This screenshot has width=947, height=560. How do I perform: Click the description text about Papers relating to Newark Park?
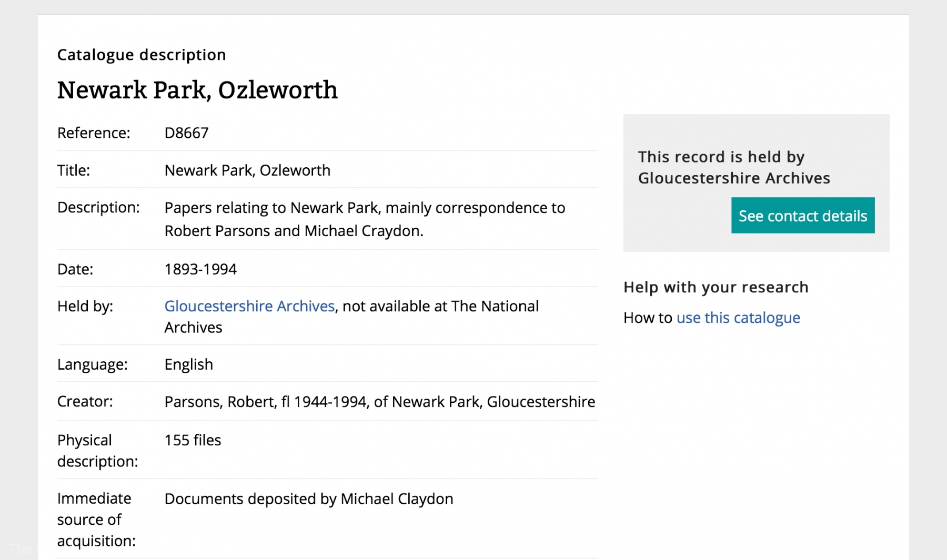tap(364, 219)
